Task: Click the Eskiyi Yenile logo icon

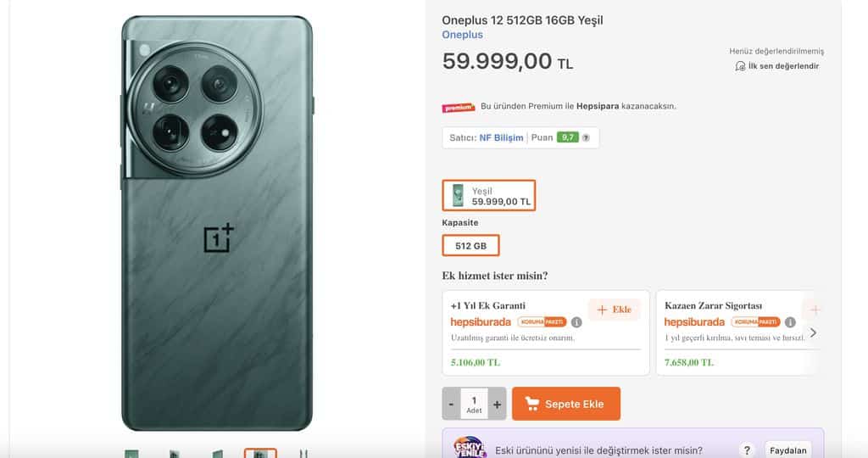Action: click(x=469, y=449)
